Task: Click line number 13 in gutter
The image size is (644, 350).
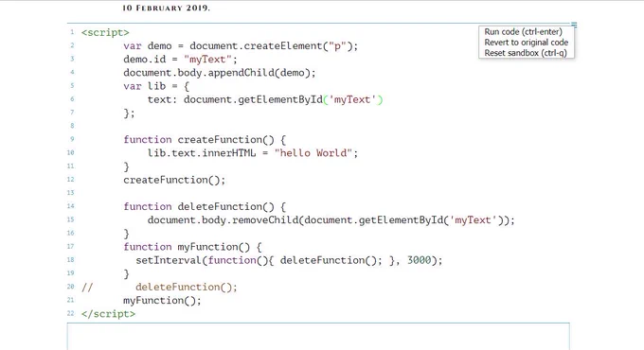Action: click(x=71, y=193)
